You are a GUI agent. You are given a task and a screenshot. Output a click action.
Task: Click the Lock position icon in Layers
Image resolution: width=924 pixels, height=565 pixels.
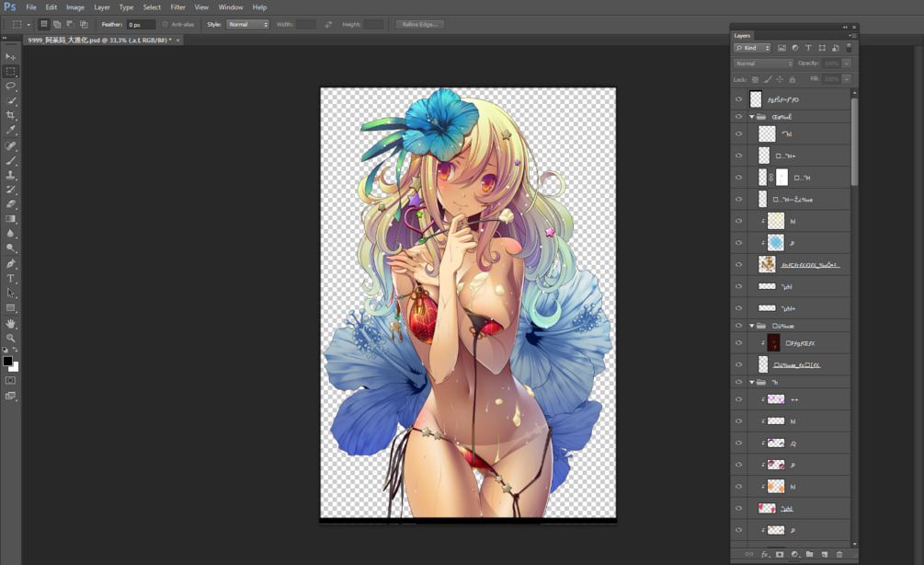coord(780,79)
